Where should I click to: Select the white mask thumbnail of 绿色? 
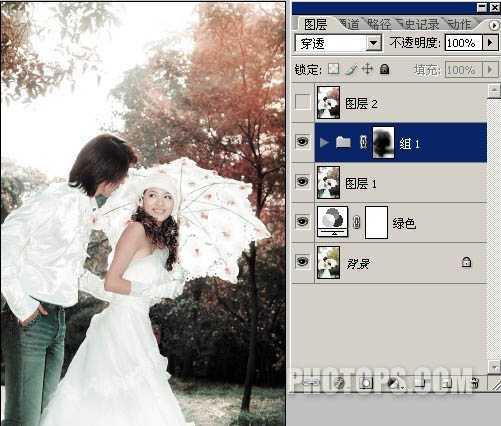click(376, 222)
